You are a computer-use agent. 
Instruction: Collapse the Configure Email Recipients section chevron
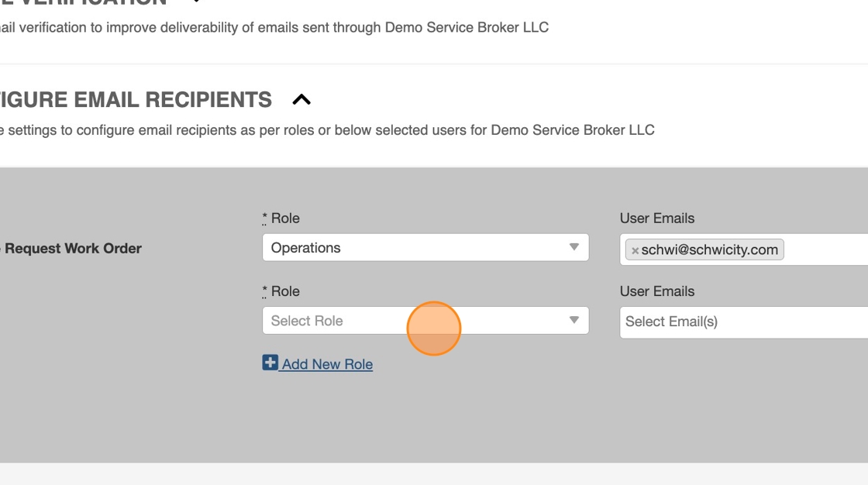tap(301, 99)
